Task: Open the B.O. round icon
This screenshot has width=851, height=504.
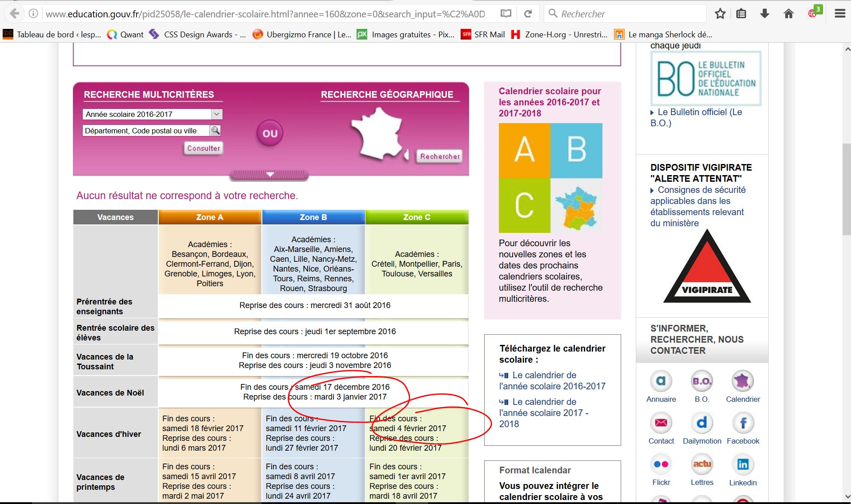Action: click(x=702, y=381)
